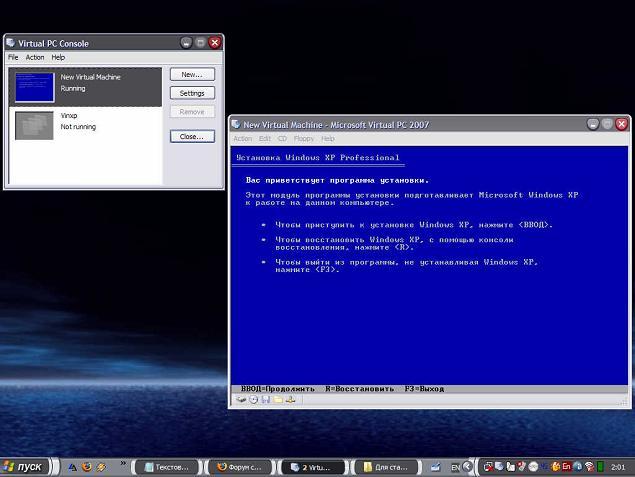The height and width of the screenshot is (477, 635).
Task: Click the New... button in the console
Action: 192,75
